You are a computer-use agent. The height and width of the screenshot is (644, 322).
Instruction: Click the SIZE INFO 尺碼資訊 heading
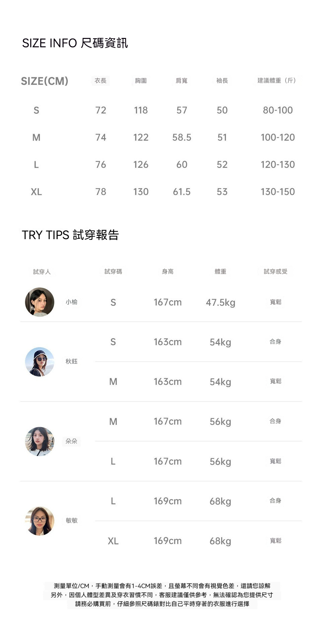point(75,43)
